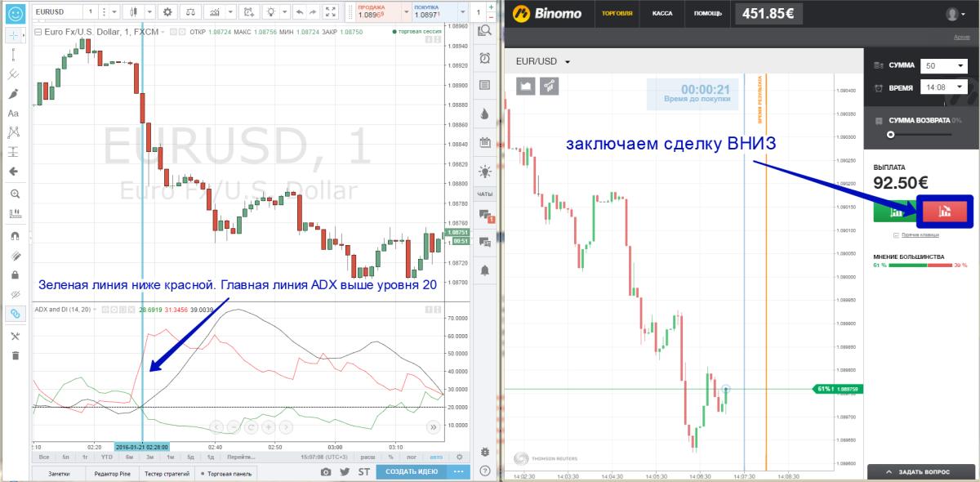Open the notifications bell in right sidebar

[x=485, y=270]
